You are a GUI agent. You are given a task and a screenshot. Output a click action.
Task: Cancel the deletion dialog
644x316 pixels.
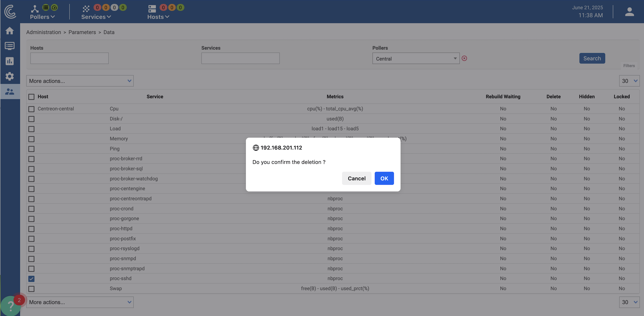[357, 178]
